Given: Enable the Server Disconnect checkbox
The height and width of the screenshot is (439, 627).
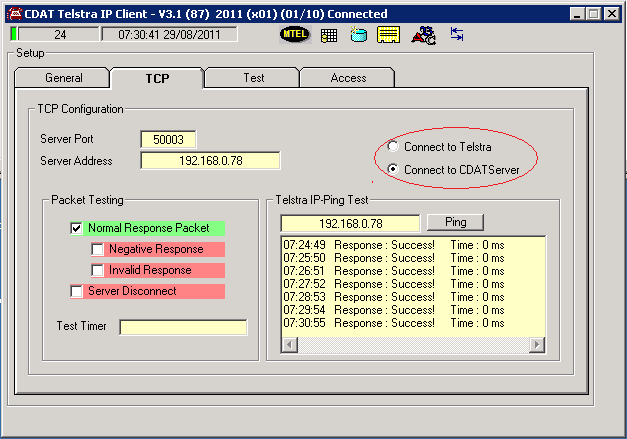Looking at the screenshot, I should click(76, 291).
